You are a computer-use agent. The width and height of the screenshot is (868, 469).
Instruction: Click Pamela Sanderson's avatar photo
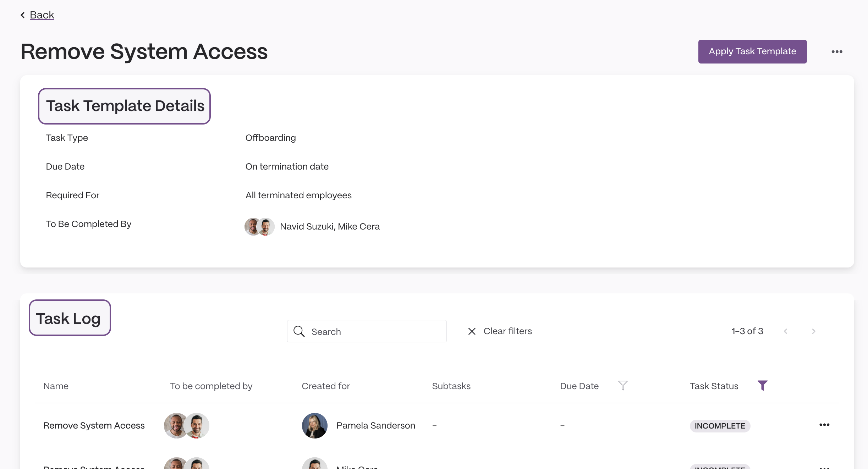click(314, 425)
